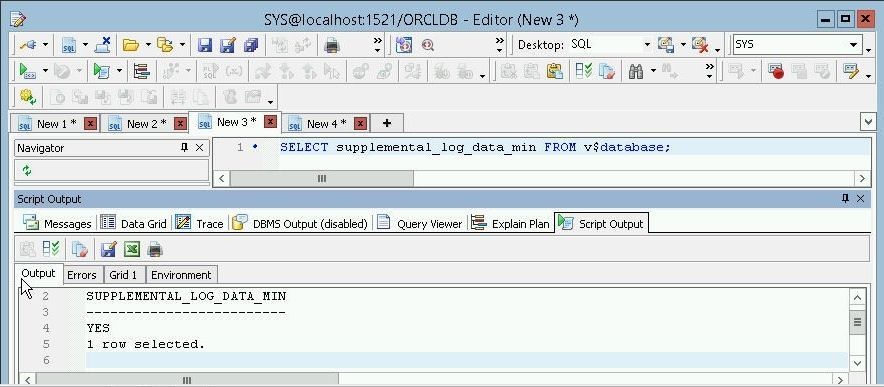Close the Script Output panel
The height and width of the screenshot is (387, 884).
click(860, 198)
